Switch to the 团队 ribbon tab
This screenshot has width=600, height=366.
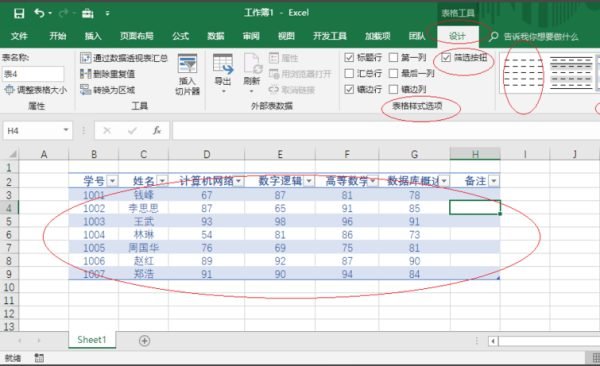click(x=417, y=36)
